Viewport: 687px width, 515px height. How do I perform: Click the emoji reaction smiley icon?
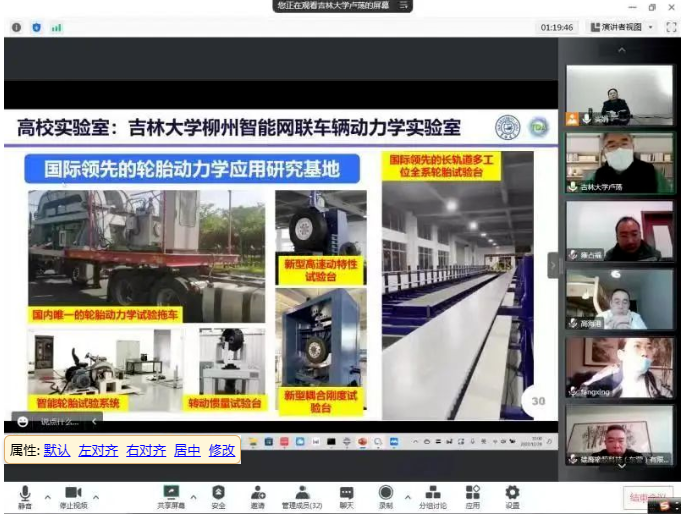22,422
